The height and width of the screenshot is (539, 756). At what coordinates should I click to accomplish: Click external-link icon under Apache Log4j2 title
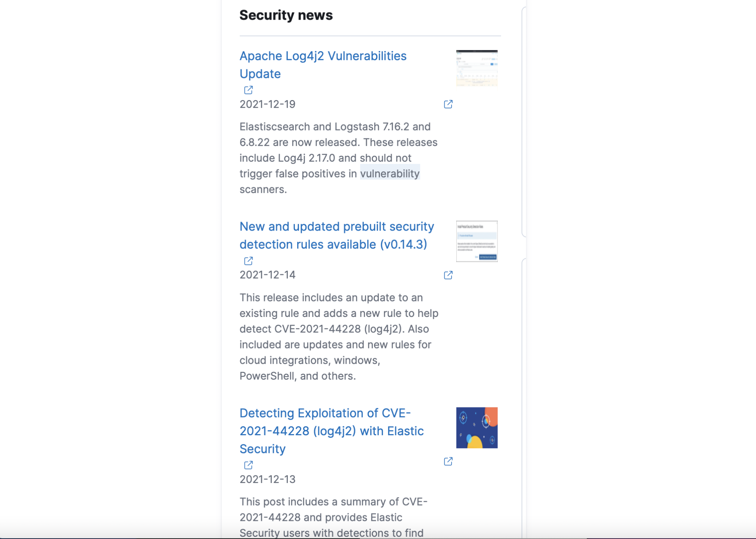(248, 90)
